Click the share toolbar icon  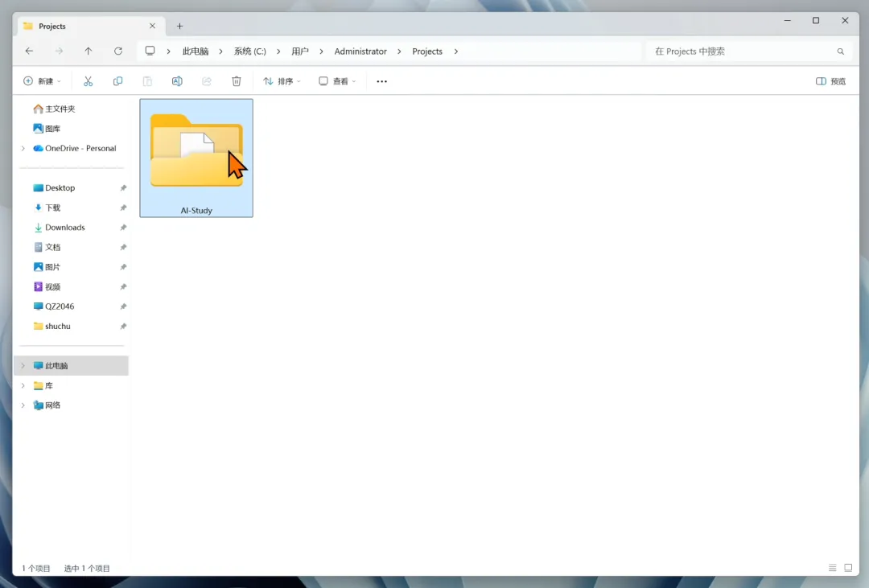(207, 81)
